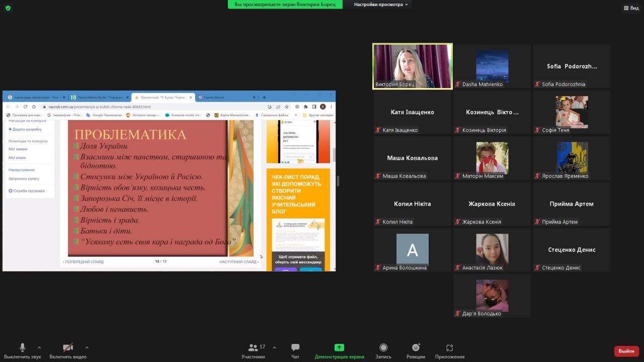This screenshot has width=644, height=362.
Task: Open the view settings dropdown at top
Action: coord(381,5)
